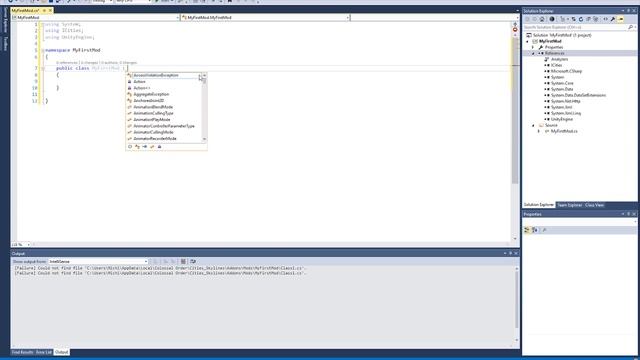Click the Solution Explorer Home icon
Image resolution: width=640 pixels, height=360 pixels.
[542, 19]
